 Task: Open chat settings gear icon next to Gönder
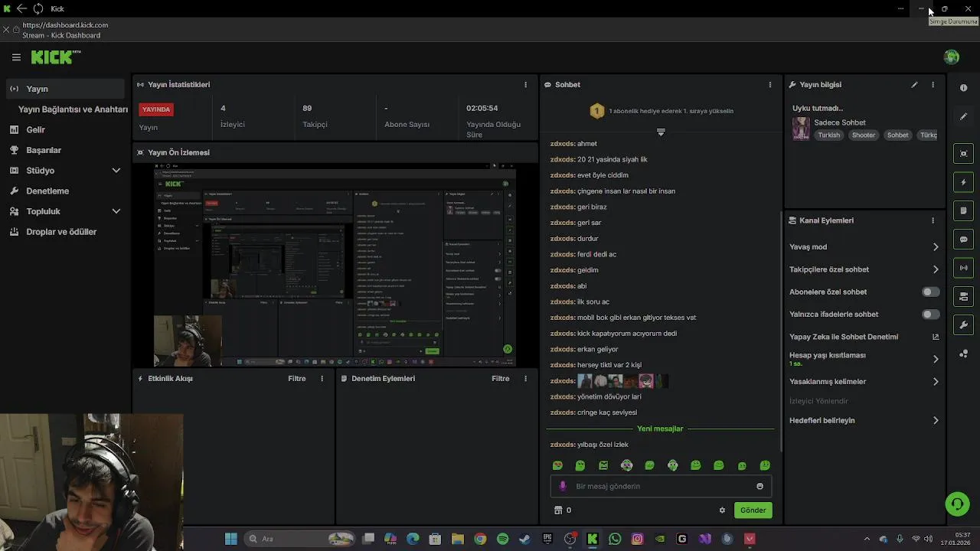pos(722,510)
